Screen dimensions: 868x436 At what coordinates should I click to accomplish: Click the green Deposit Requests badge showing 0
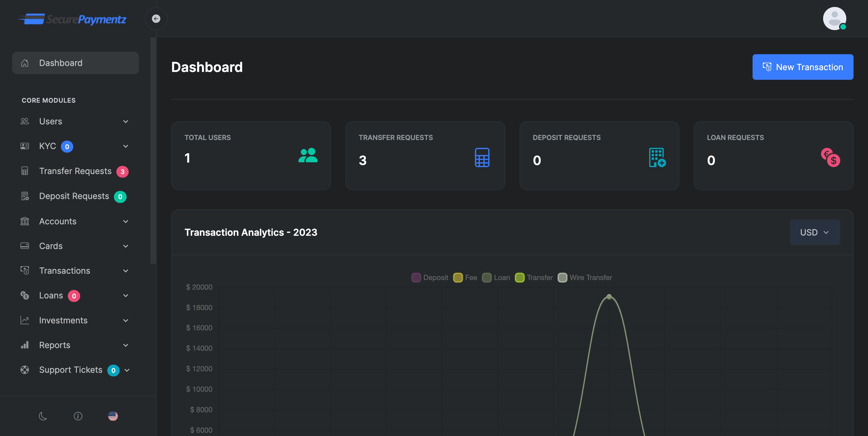[x=120, y=197]
